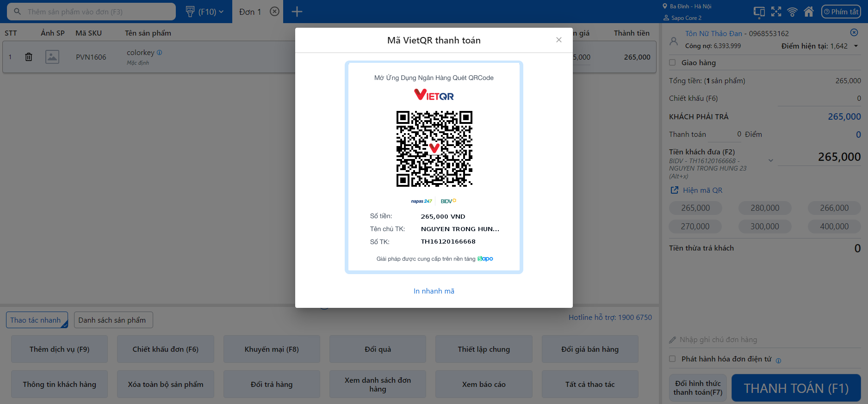
Task: Click the Đổi trả hàng button
Action: 272,384
